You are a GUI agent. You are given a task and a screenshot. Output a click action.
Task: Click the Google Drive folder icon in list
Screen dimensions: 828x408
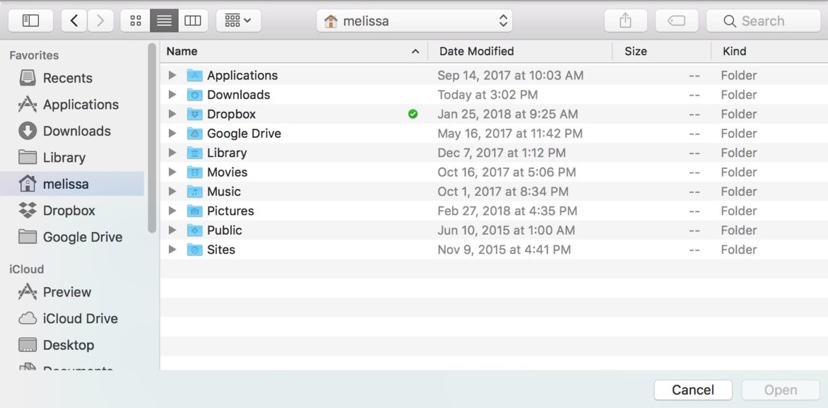(195, 133)
